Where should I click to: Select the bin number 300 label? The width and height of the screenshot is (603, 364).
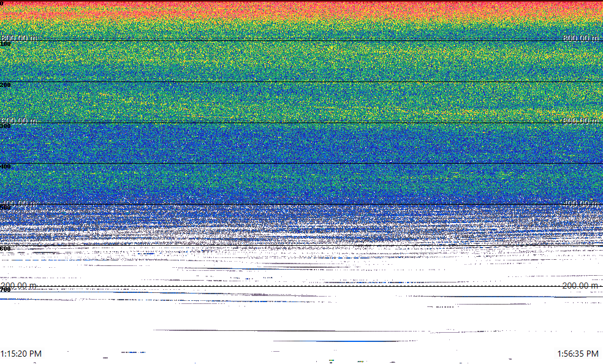pos(6,126)
